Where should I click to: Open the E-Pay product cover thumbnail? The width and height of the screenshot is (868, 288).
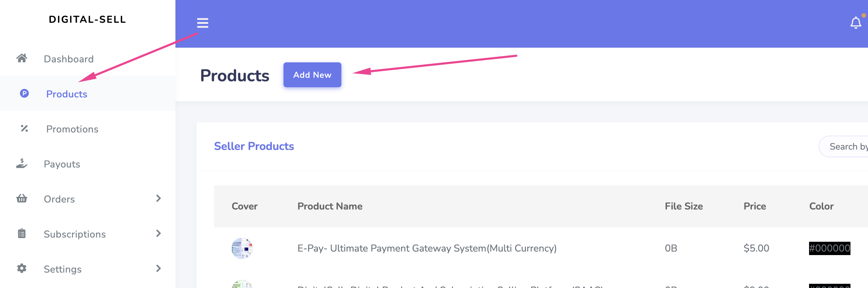[242, 248]
